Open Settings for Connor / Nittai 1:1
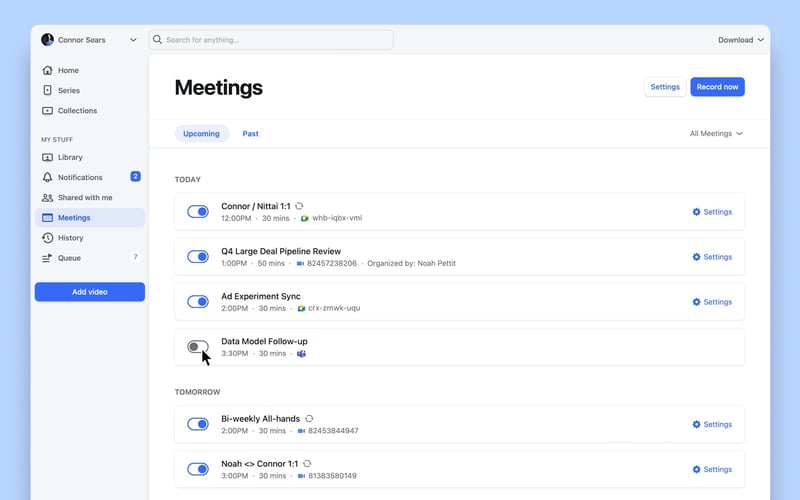This screenshot has height=500, width=800. pyautogui.click(x=712, y=212)
